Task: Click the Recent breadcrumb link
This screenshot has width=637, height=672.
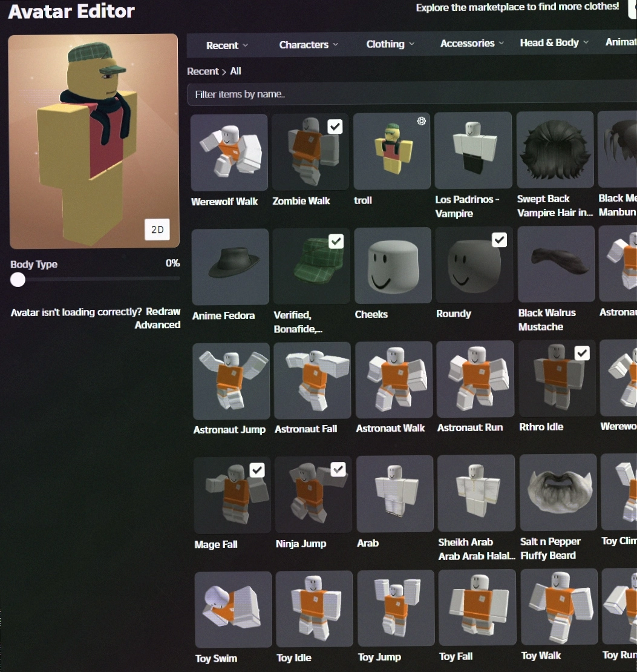Action: [203, 71]
